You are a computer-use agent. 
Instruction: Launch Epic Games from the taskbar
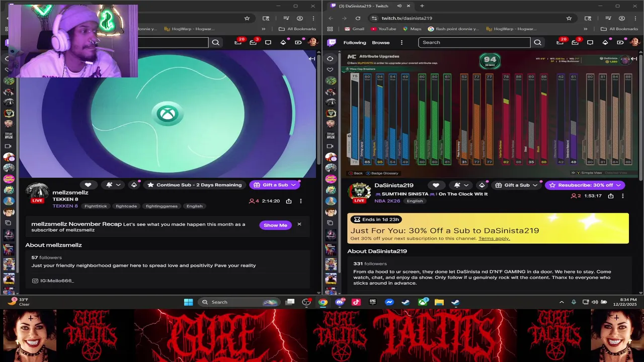tap(373, 302)
